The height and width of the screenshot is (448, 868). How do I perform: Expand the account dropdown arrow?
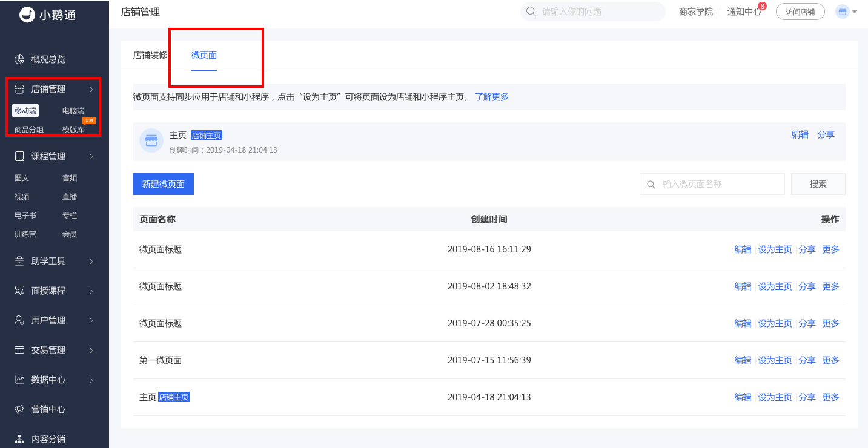tap(855, 12)
